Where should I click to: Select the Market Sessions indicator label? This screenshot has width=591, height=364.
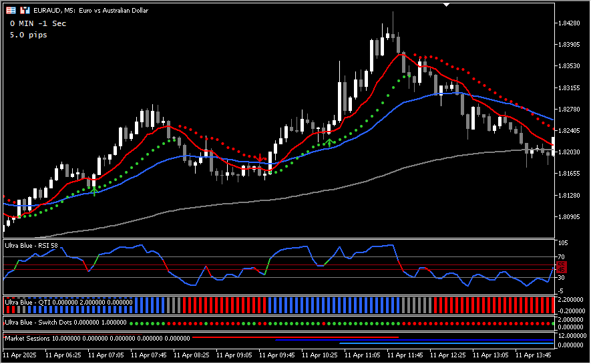[97, 339]
